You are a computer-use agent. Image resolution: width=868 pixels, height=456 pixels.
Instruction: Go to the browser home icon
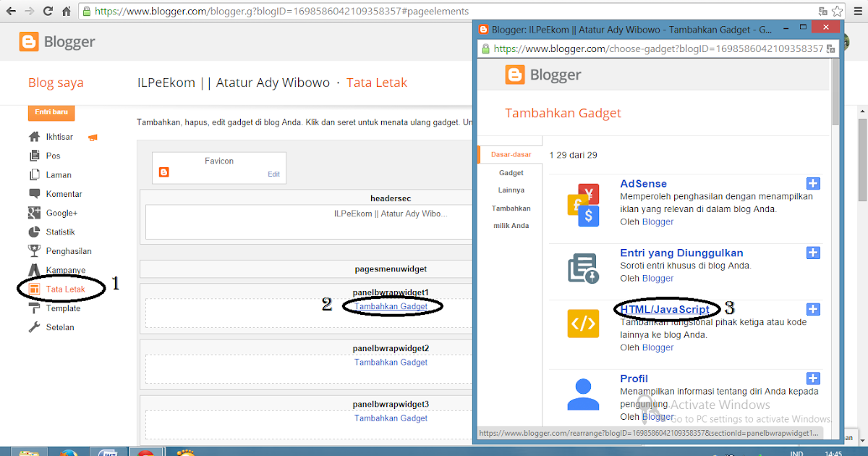(x=66, y=11)
